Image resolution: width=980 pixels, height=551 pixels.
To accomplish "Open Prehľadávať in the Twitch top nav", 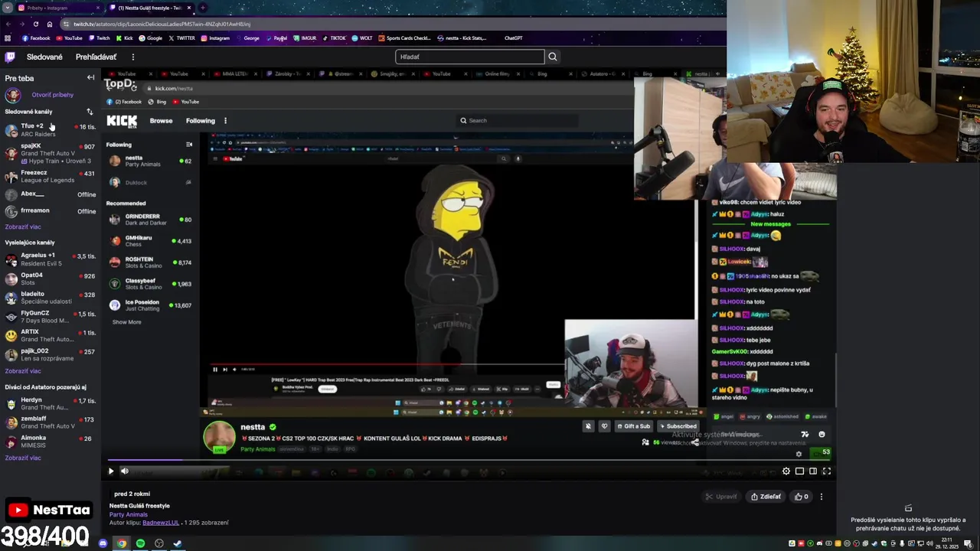I will click(96, 57).
